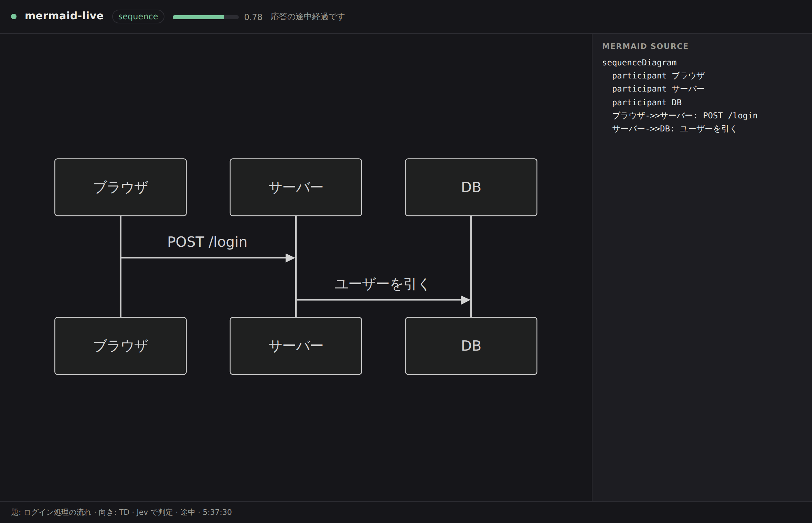
Task: Click the 5:37:30 timestamp in status bar
Action: tap(217, 512)
